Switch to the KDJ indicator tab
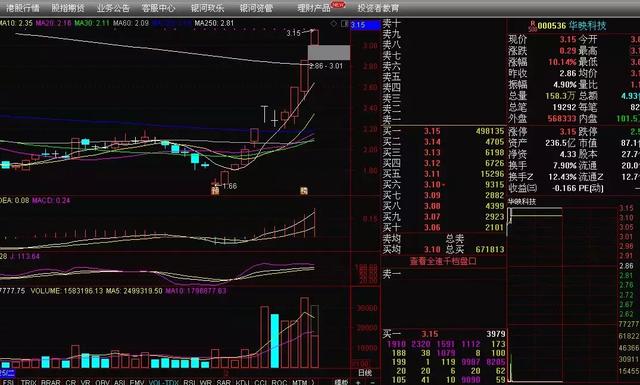Screen dimensions: 640x385 pyautogui.click(x=242, y=382)
